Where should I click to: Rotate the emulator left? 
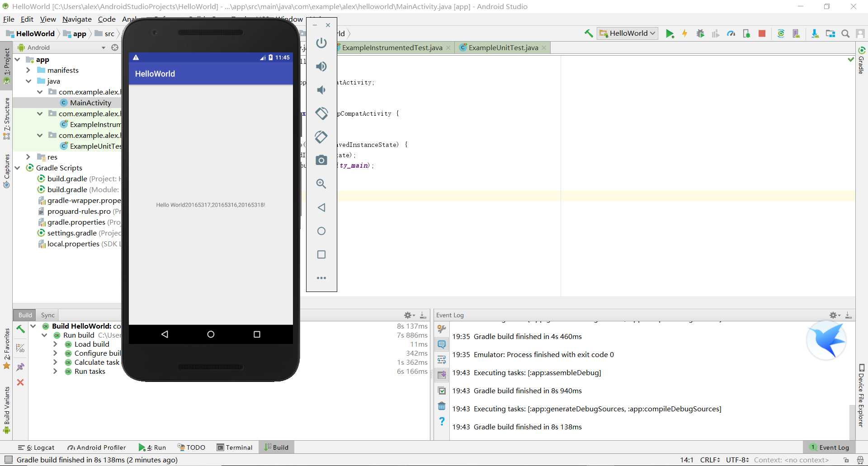pyautogui.click(x=321, y=113)
